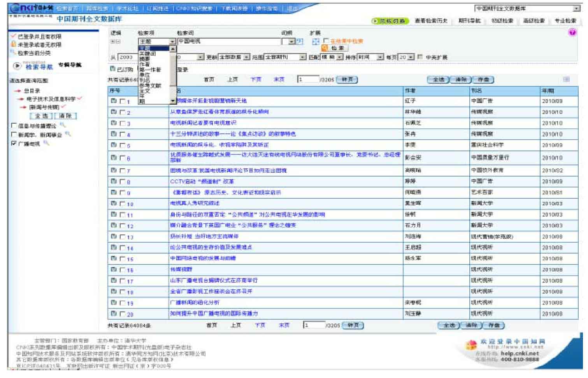Click 清除 button in the left category panel
This screenshot has height=378, width=588.
coord(65,116)
